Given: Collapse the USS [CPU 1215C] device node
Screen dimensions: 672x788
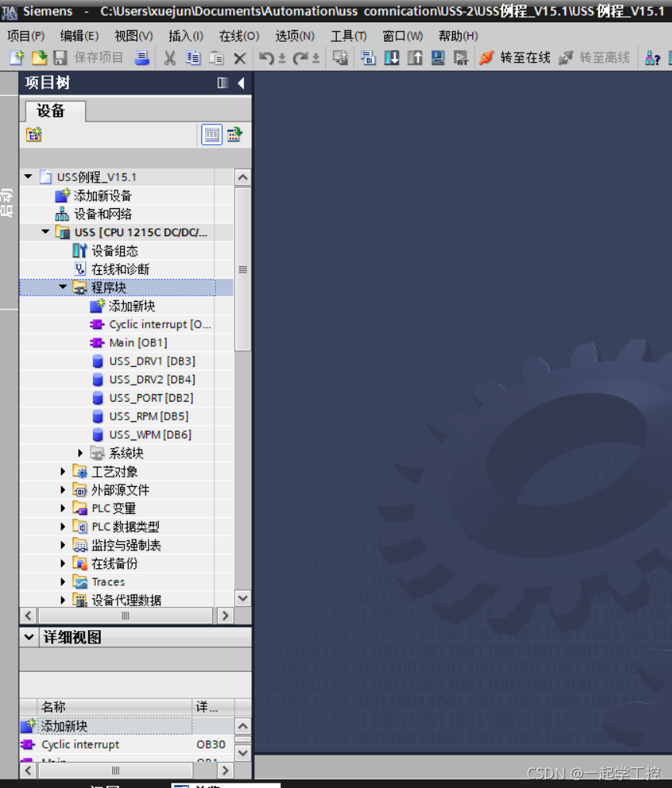Looking at the screenshot, I should coord(46,232).
